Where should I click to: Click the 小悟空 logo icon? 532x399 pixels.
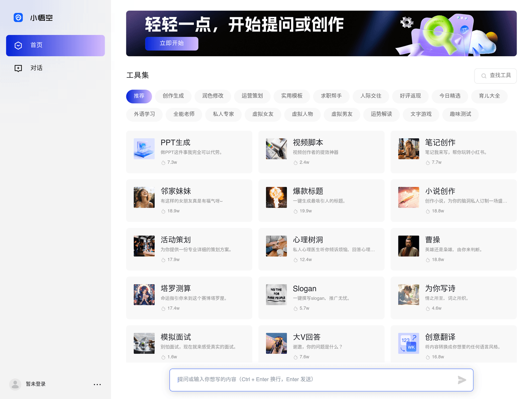[x=18, y=18]
